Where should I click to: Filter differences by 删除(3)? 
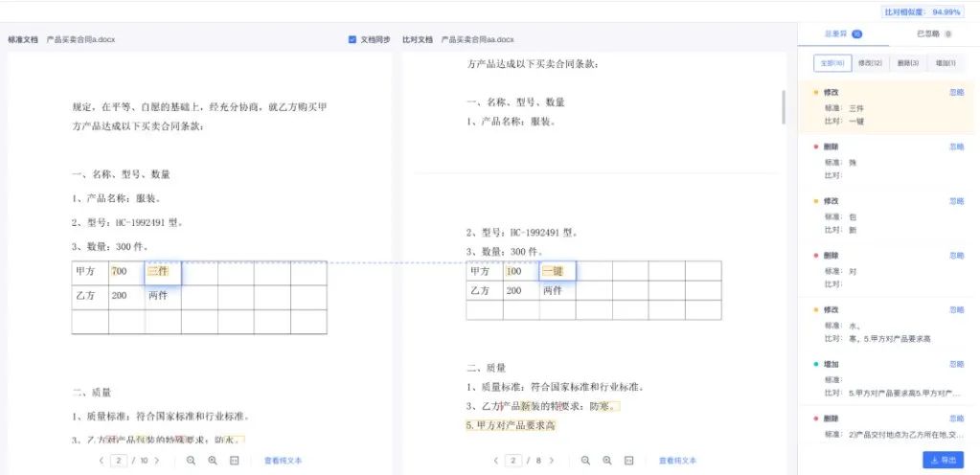point(907,63)
